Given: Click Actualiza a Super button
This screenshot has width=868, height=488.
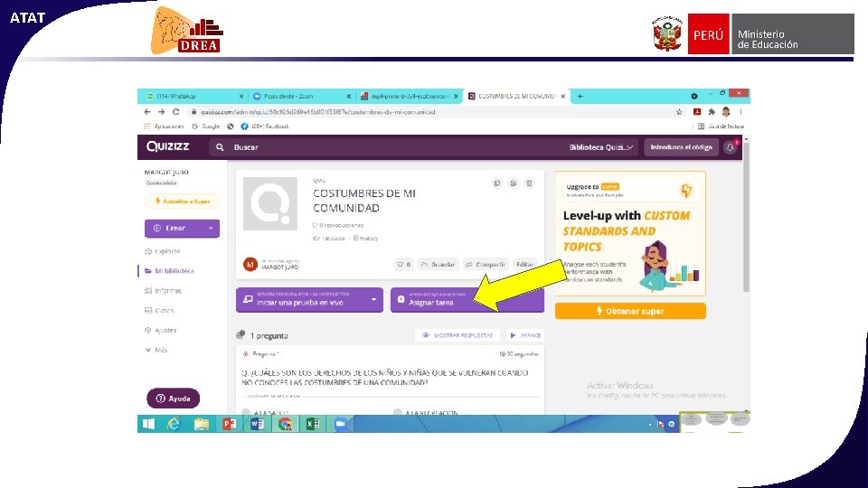Looking at the screenshot, I should 182,202.
